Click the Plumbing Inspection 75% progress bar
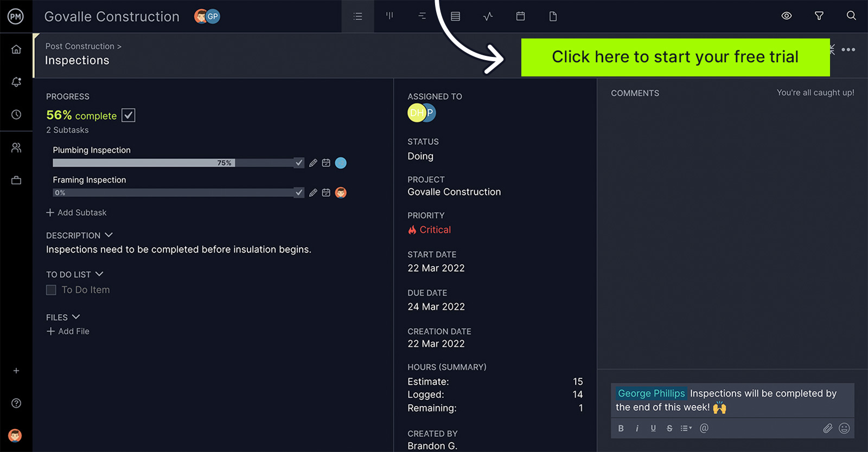This screenshot has height=452, width=868. pyautogui.click(x=173, y=163)
